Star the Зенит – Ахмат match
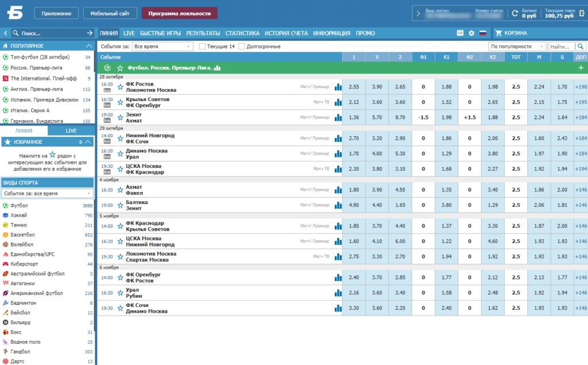 (x=120, y=117)
